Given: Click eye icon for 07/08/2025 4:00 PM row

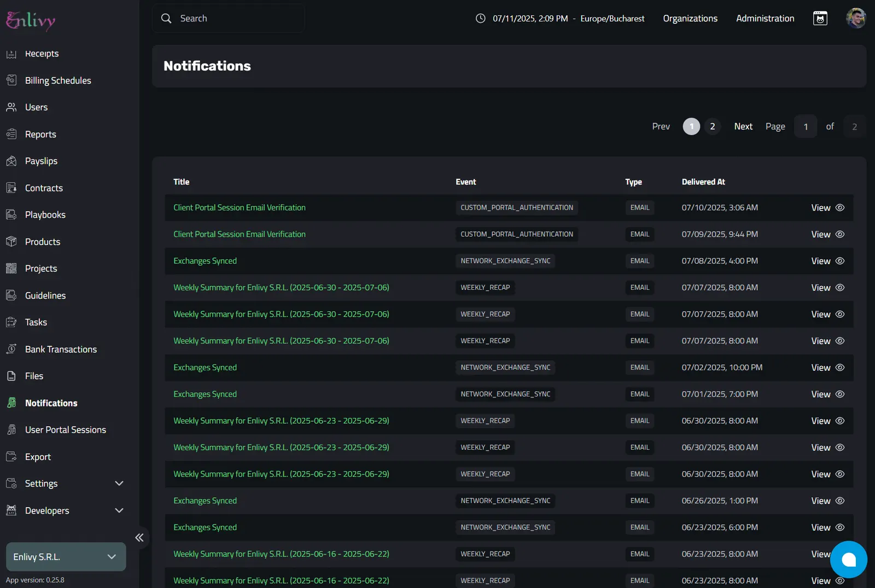Looking at the screenshot, I should (x=840, y=261).
